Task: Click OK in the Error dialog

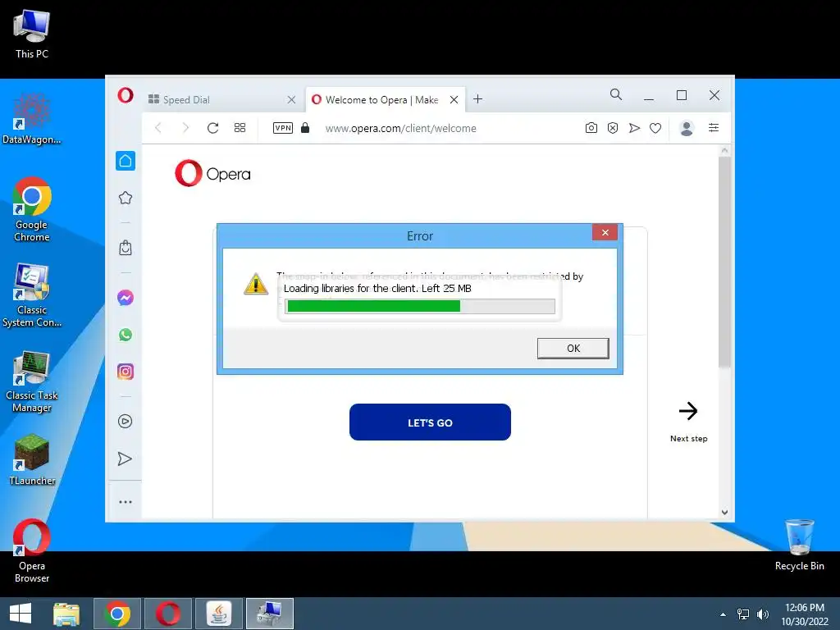Action: click(573, 348)
